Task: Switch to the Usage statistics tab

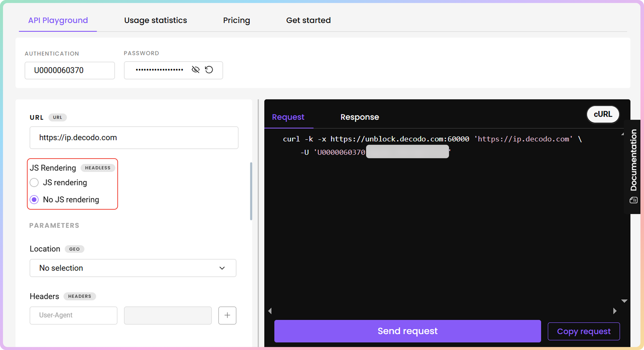Action: pos(156,20)
